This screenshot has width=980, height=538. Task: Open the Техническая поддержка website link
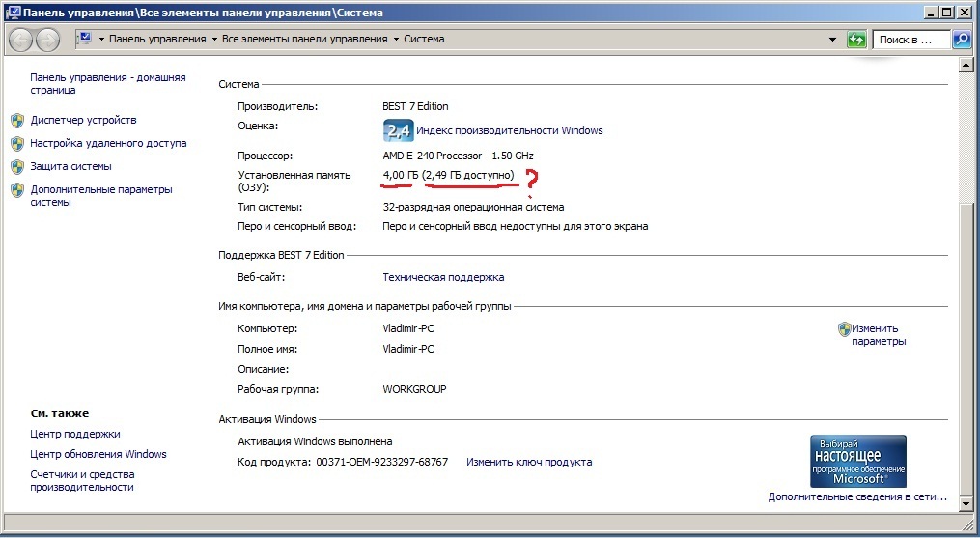(x=443, y=277)
